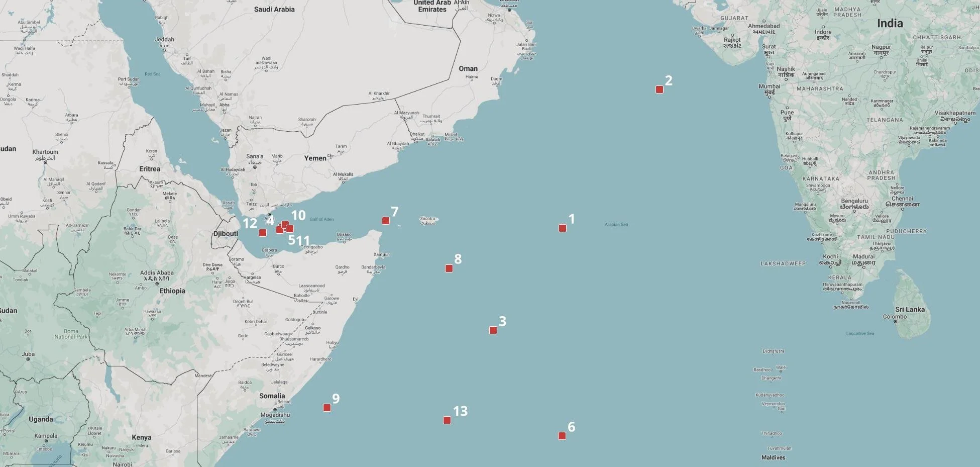Select the Somalia country label
The height and width of the screenshot is (467, 980).
tap(272, 396)
